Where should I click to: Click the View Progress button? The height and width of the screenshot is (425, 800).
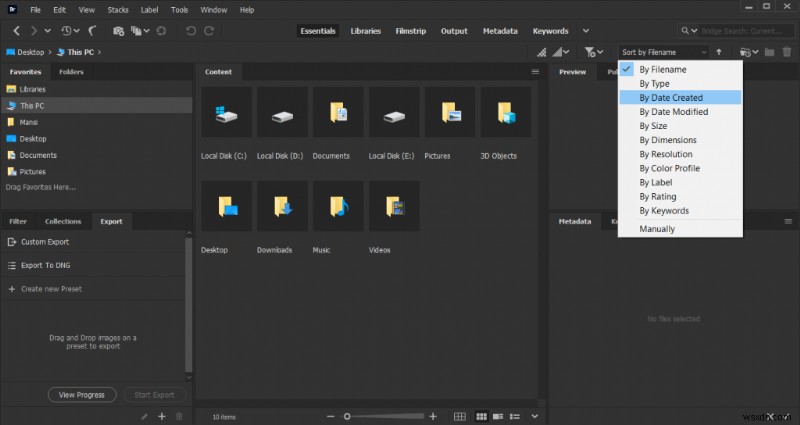point(82,394)
